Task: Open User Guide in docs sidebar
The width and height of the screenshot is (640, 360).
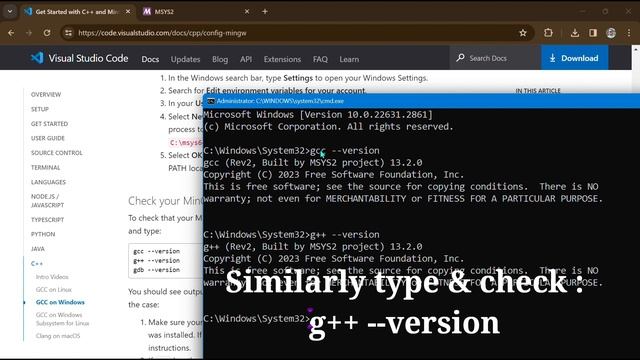Action: click(48, 138)
